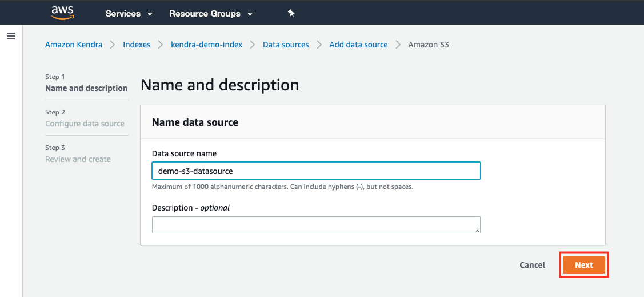
Task: Click the Amazon S3 breadcrumb text
Action: (x=429, y=45)
